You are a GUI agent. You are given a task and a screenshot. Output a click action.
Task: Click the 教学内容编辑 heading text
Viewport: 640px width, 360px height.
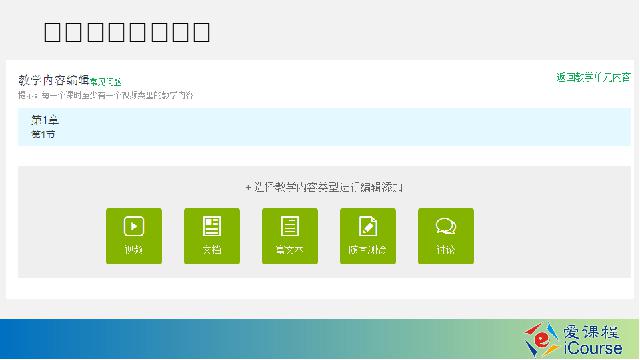tap(53, 80)
